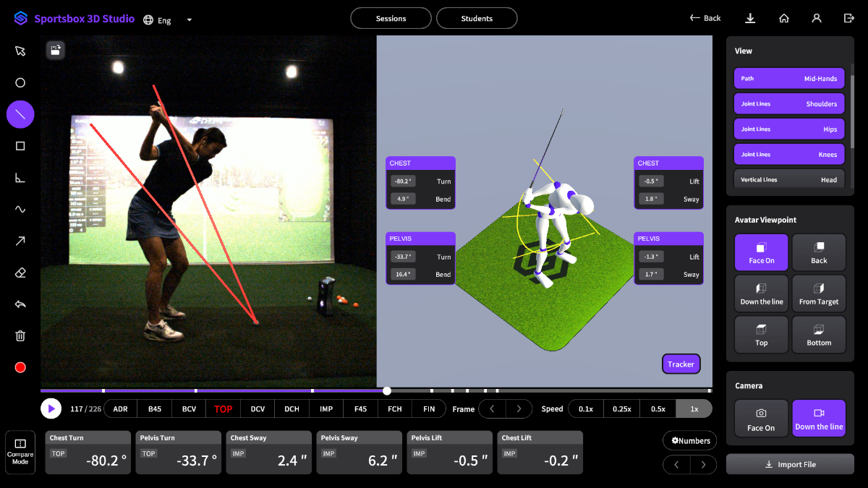The image size is (868, 488).
Task: Select the rectangle drawing tool
Action: 20,146
